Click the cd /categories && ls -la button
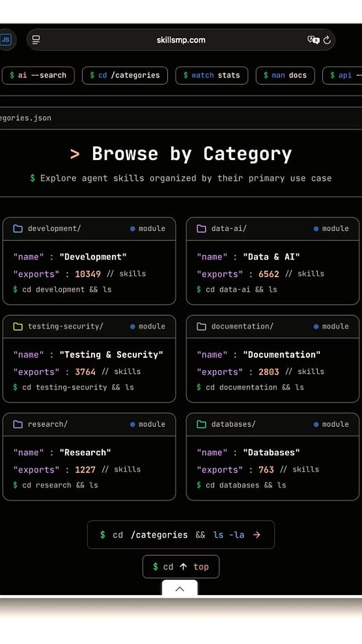Screen dimensions: 362x644 tap(181, 535)
